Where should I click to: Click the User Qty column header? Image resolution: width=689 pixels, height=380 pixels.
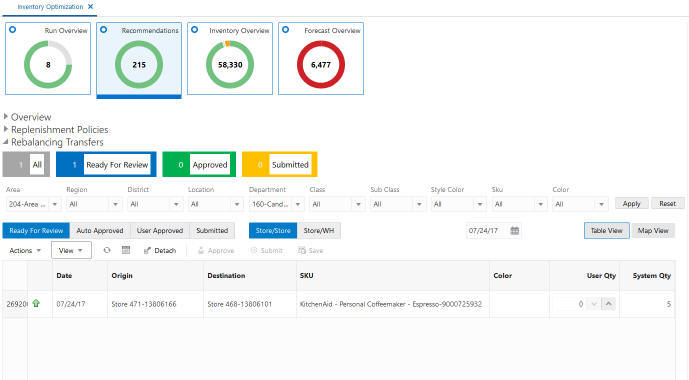(584, 276)
